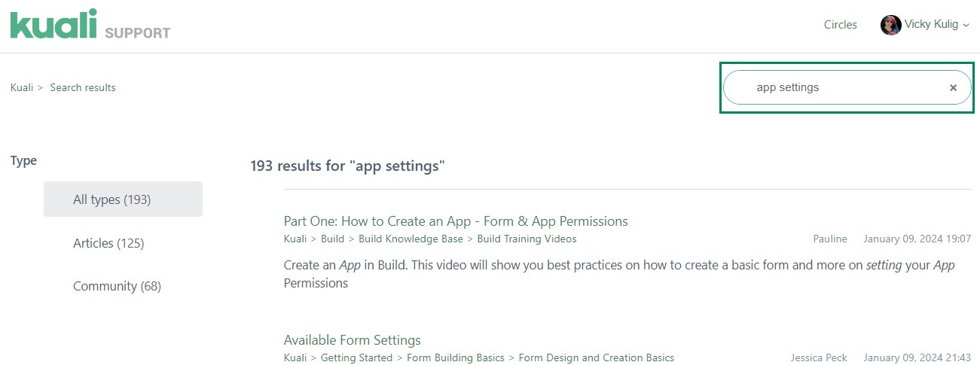Click the "Search results" breadcrumb
This screenshot has width=980, height=365.
point(83,87)
